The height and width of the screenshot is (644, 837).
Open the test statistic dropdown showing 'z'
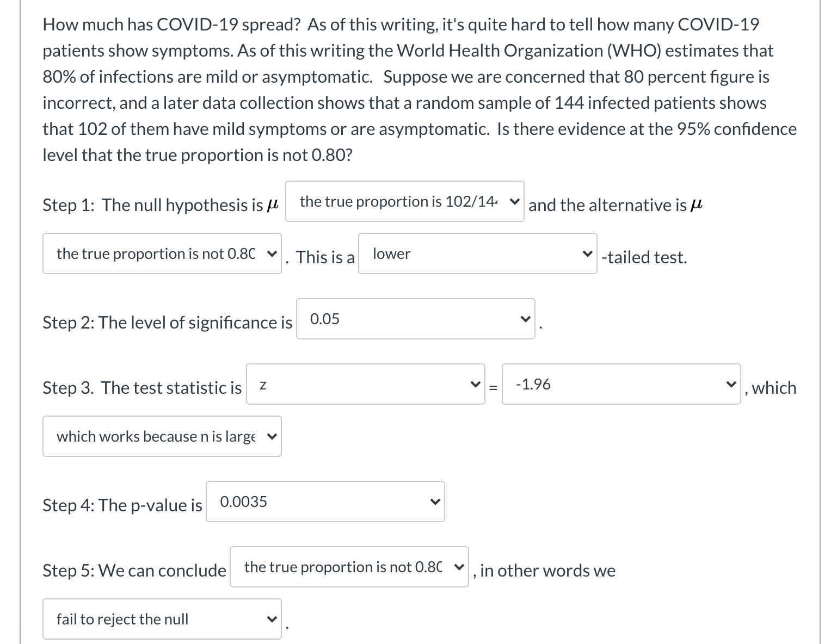[x=365, y=385]
